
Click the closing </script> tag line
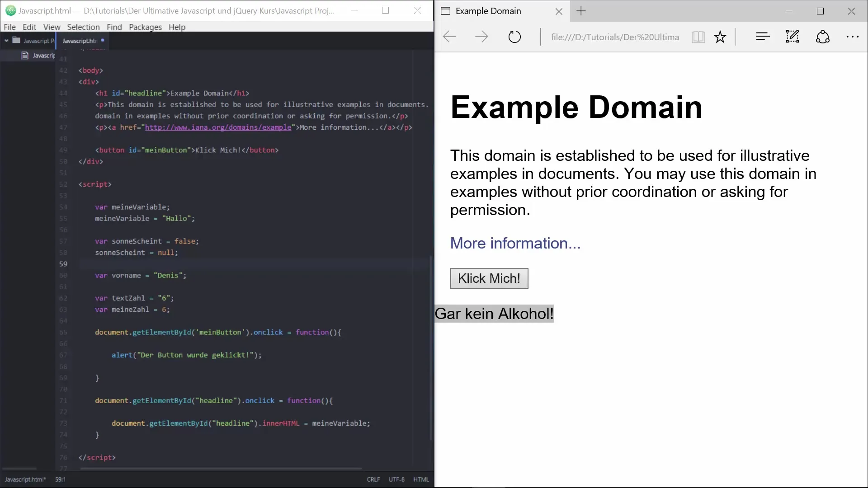pos(97,458)
